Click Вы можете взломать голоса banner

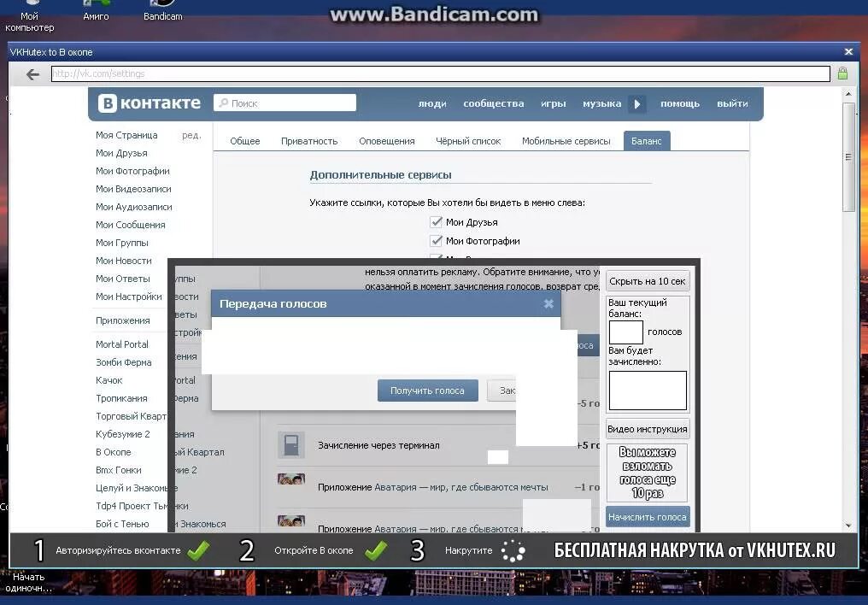coord(647,473)
